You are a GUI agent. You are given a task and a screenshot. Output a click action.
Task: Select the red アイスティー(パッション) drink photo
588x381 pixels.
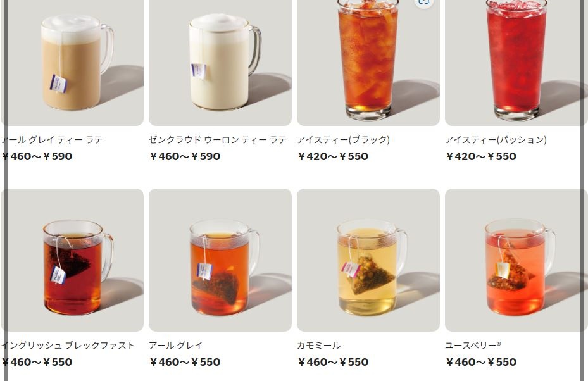point(516,63)
